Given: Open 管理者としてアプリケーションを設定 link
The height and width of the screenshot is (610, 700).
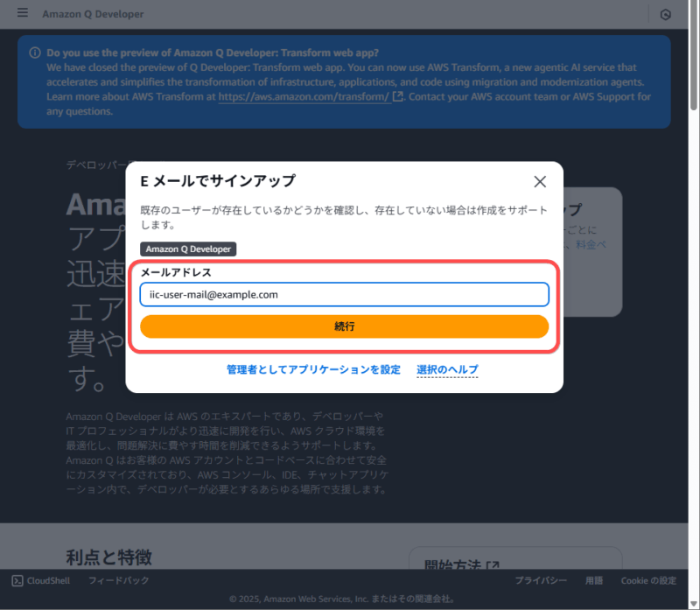Looking at the screenshot, I should tap(313, 369).
